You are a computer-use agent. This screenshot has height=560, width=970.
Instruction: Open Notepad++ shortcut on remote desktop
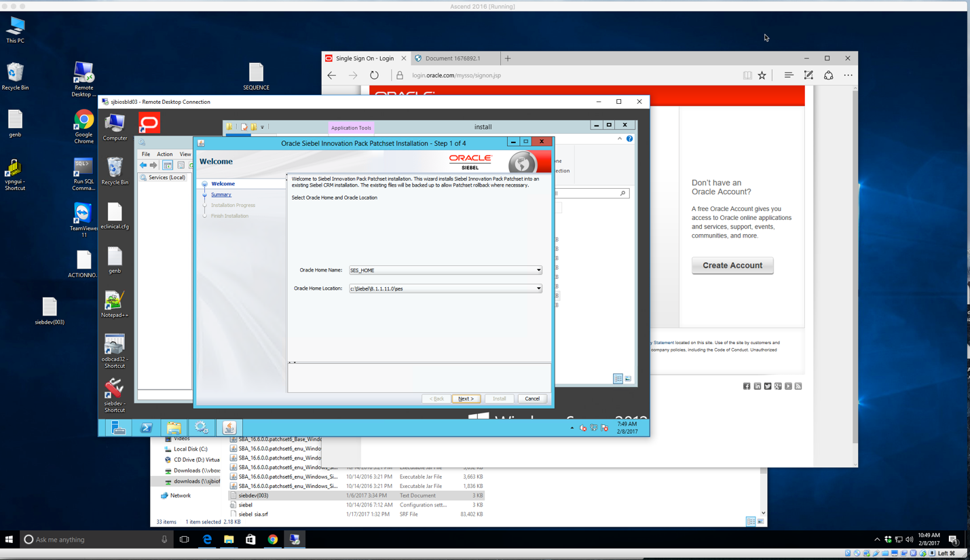point(114,304)
